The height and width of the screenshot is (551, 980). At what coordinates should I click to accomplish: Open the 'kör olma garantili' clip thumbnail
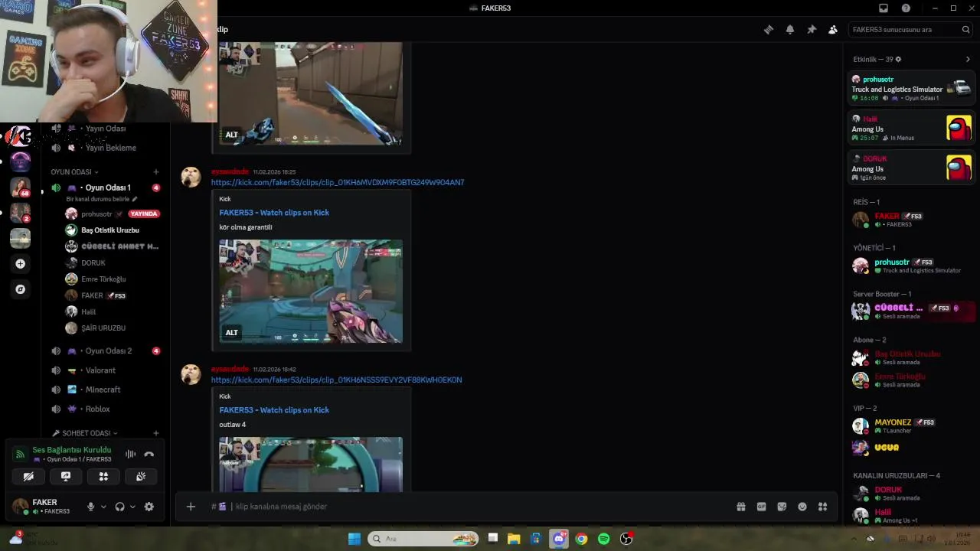point(311,292)
